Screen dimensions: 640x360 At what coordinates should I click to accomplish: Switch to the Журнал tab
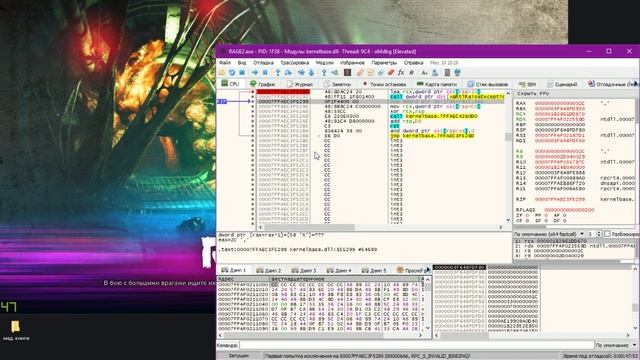[x=300, y=84]
